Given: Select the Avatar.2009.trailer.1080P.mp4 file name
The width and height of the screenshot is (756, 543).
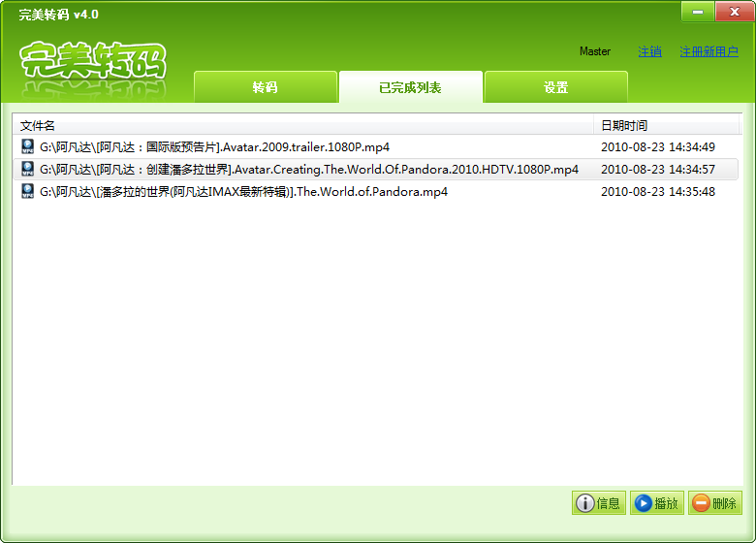Looking at the screenshot, I should 214,146.
